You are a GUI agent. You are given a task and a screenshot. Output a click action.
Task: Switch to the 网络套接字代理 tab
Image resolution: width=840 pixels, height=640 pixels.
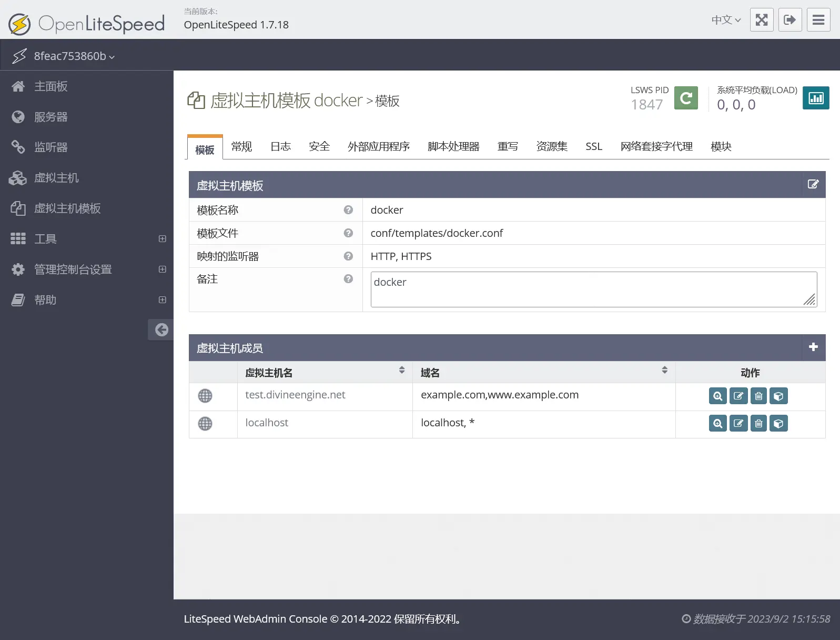coord(656,146)
